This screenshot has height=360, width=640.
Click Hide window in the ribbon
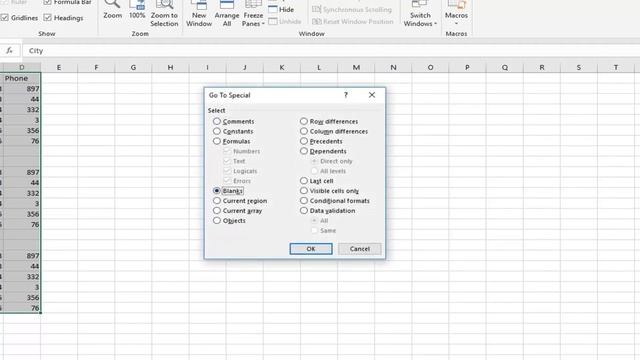click(x=281, y=9)
